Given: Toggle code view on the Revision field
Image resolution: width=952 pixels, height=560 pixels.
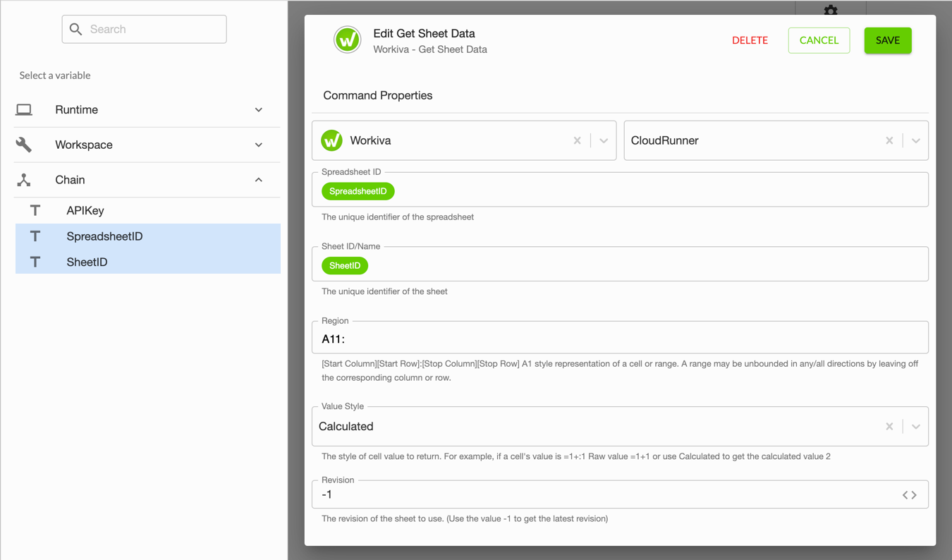Looking at the screenshot, I should (x=910, y=495).
